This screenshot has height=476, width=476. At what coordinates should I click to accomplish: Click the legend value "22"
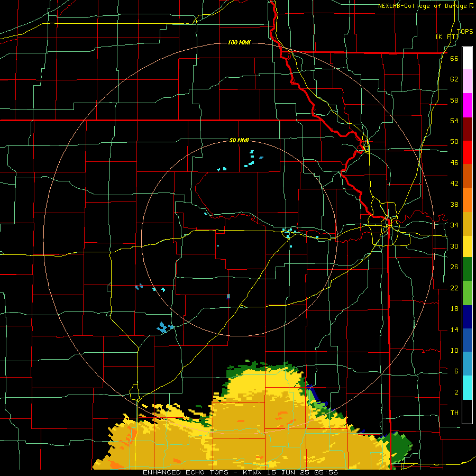pos(454,288)
